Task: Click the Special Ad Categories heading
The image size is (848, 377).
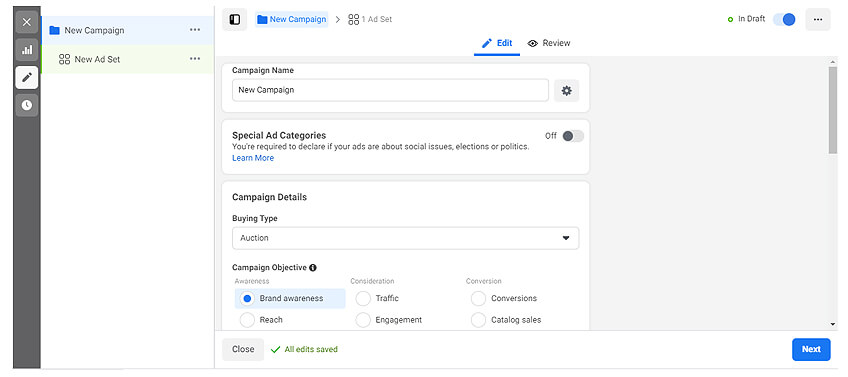Action: tap(279, 136)
